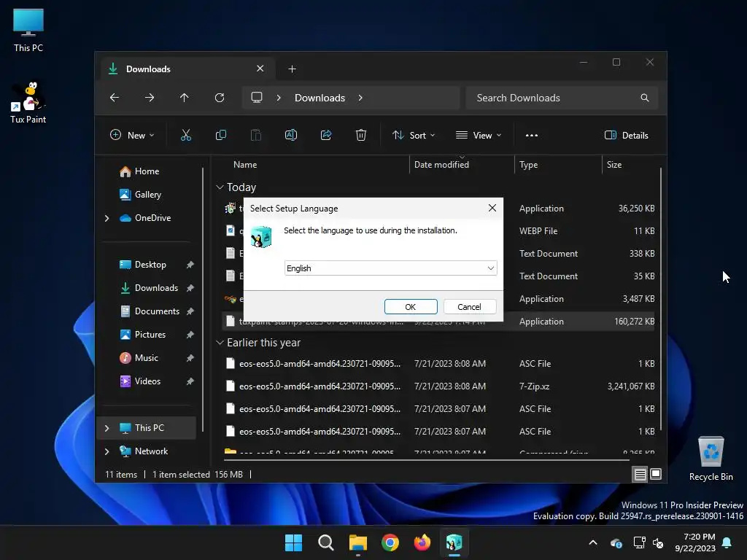Image resolution: width=747 pixels, height=560 pixels.
Task: Open clock showing 7:20 PM
Action: (695, 542)
